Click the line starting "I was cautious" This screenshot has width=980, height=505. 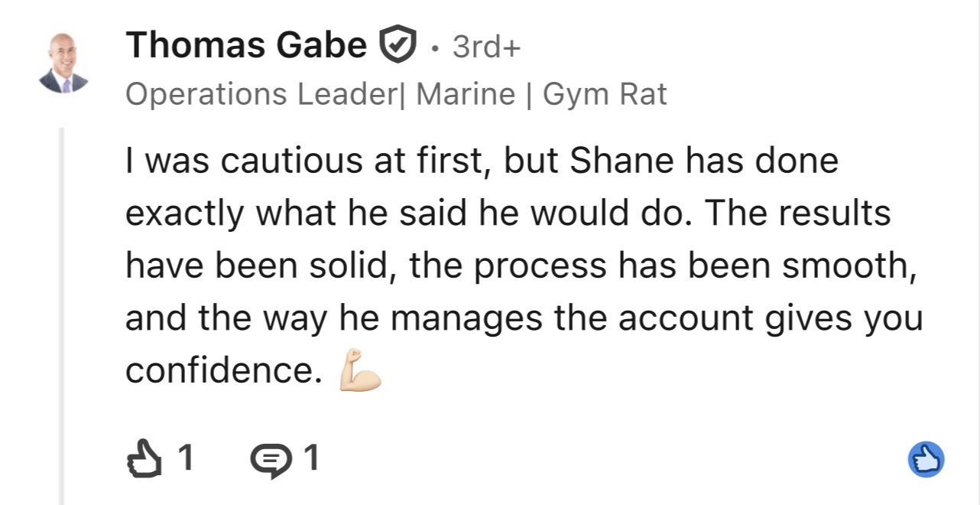point(482,161)
